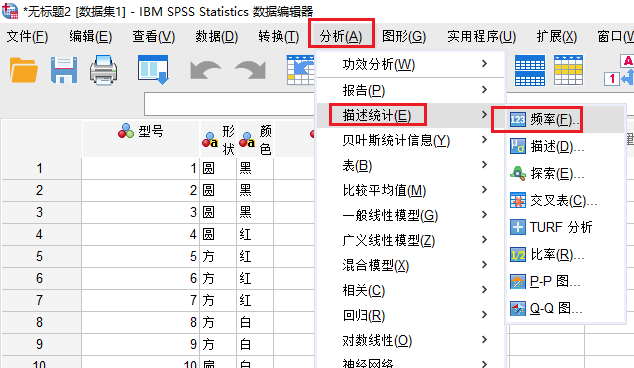Open the 扩展(X) menu

(556, 37)
